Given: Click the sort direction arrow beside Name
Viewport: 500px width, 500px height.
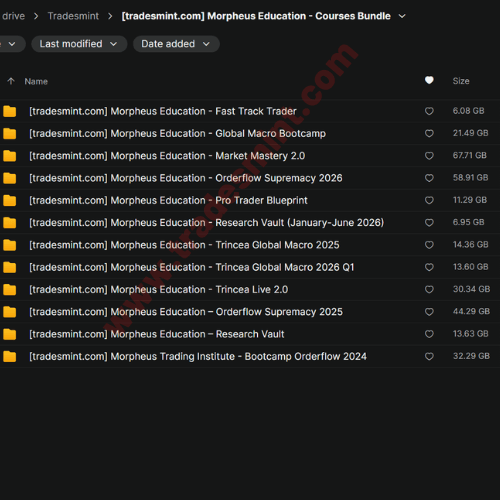Looking at the screenshot, I should [11, 81].
